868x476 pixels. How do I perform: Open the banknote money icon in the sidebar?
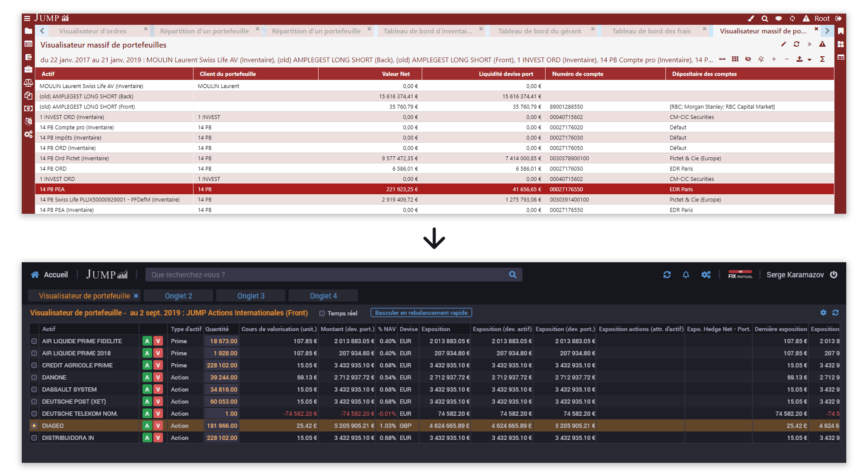click(28, 108)
